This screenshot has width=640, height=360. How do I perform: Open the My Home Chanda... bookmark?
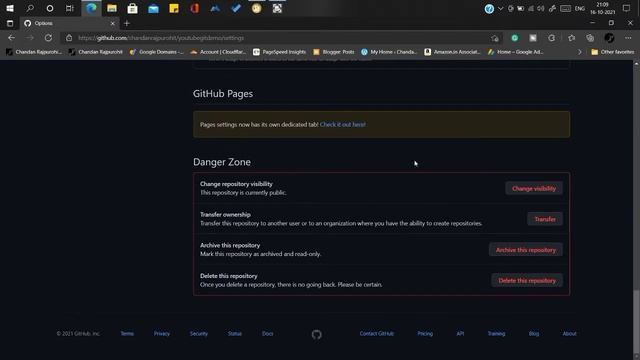click(389, 52)
